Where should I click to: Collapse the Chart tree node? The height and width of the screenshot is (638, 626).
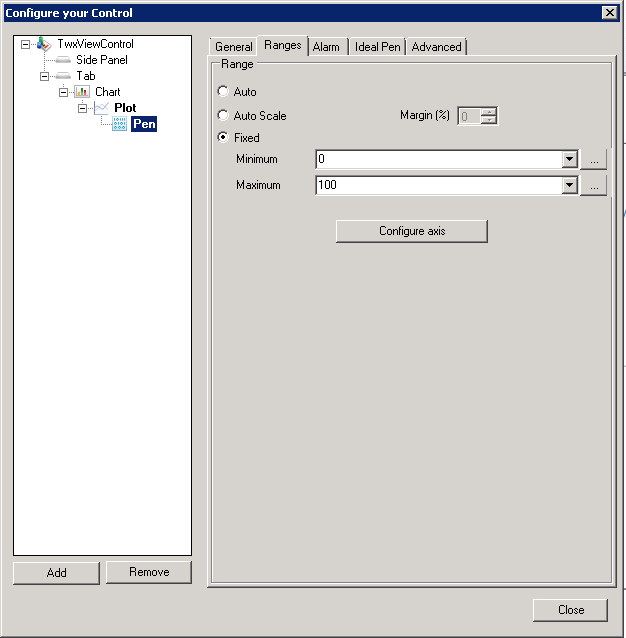(x=63, y=92)
